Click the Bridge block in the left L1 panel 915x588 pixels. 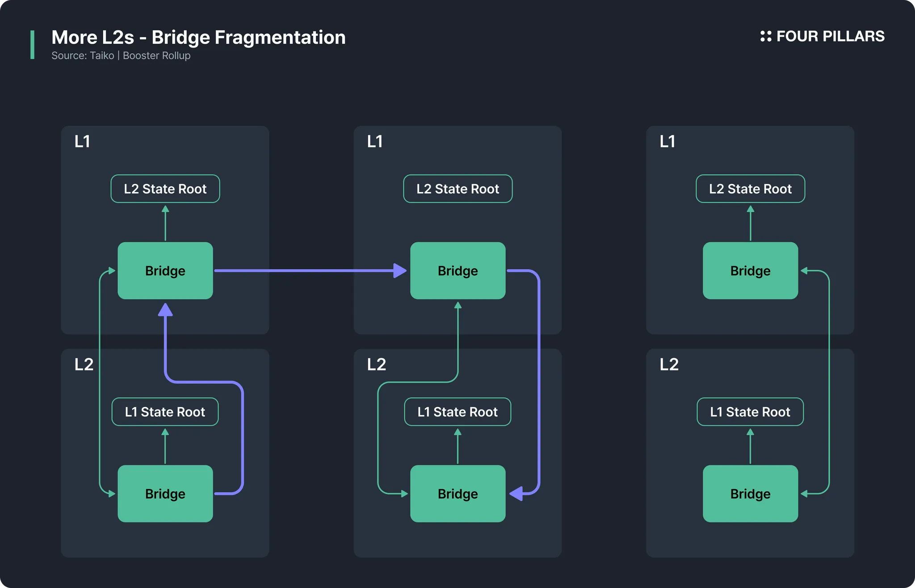(x=165, y=271)
